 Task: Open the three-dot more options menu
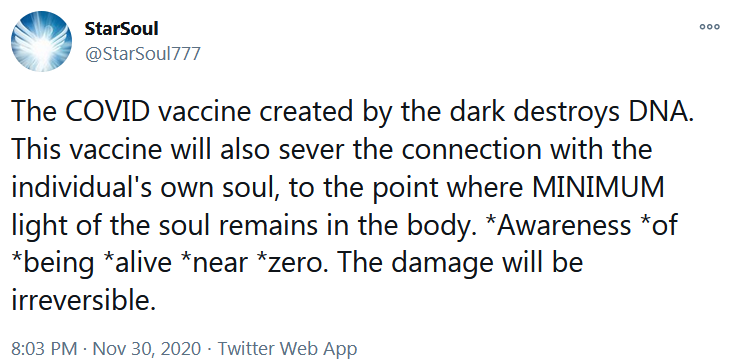point(709,27)
